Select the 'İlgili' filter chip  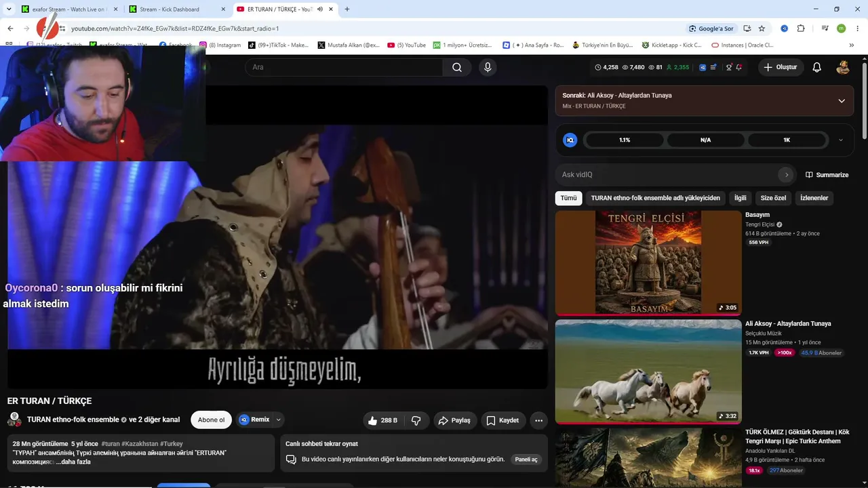741,198
